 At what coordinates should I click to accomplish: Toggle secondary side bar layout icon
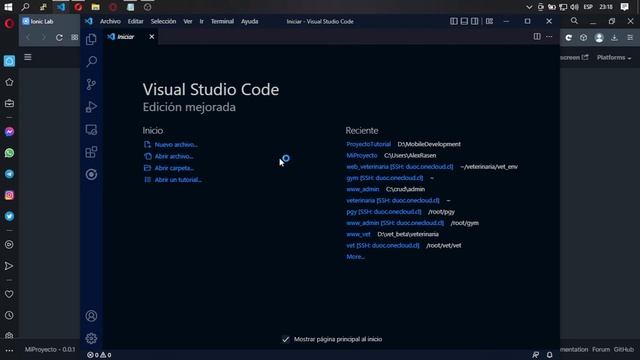475,21
